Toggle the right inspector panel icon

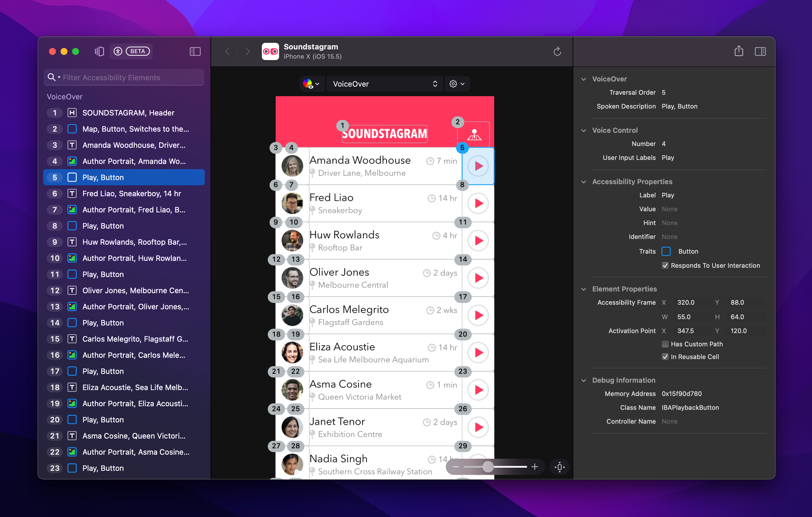click(x=760, y=52)
